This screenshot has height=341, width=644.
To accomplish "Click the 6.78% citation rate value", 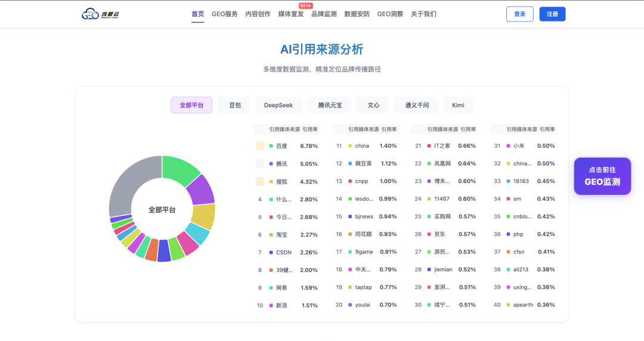I will click(x=309, y=146).
